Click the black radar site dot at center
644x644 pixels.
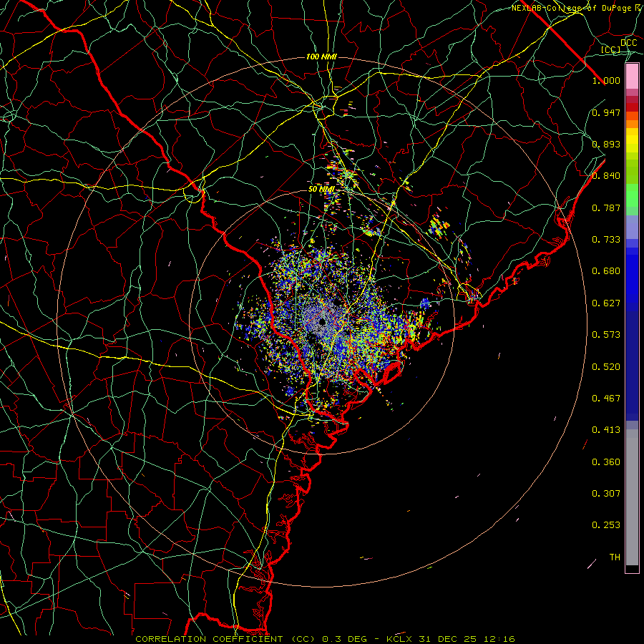coord(323,321)
